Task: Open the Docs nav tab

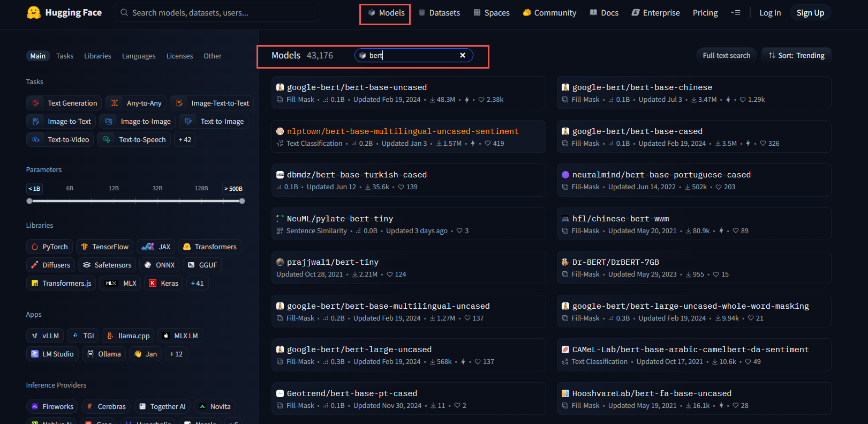Action: pos(604,13)
